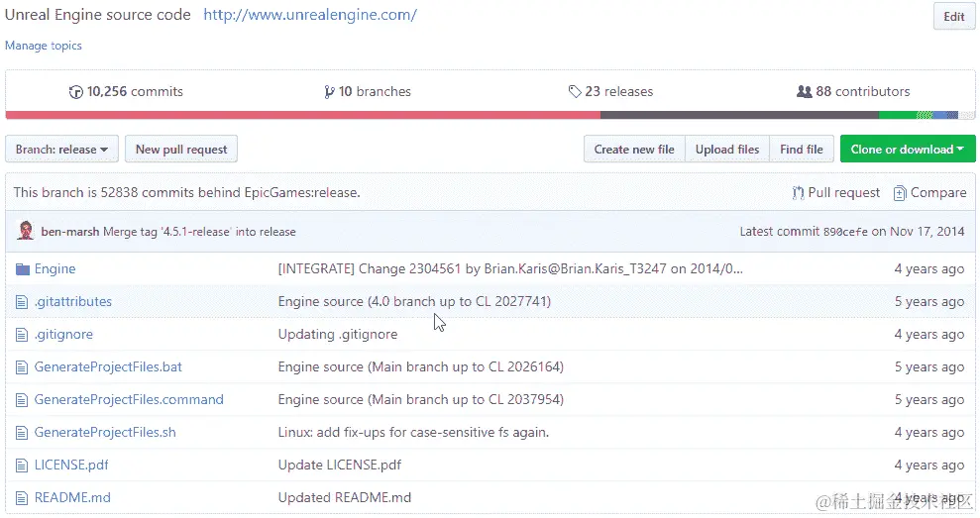Click the contributors people icon
Screen dimensions: 980x518
pos(804,92)
